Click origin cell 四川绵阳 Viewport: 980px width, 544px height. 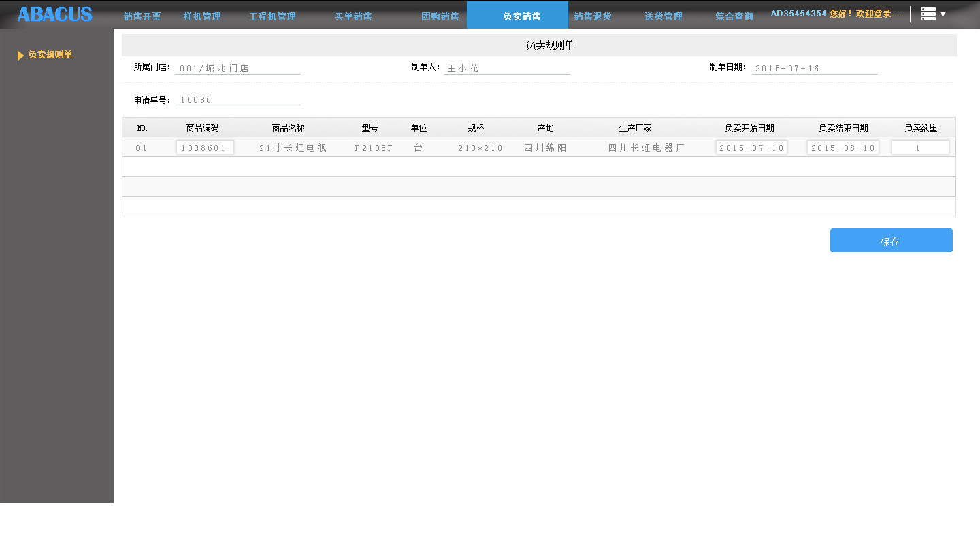[x=545, y=148]
